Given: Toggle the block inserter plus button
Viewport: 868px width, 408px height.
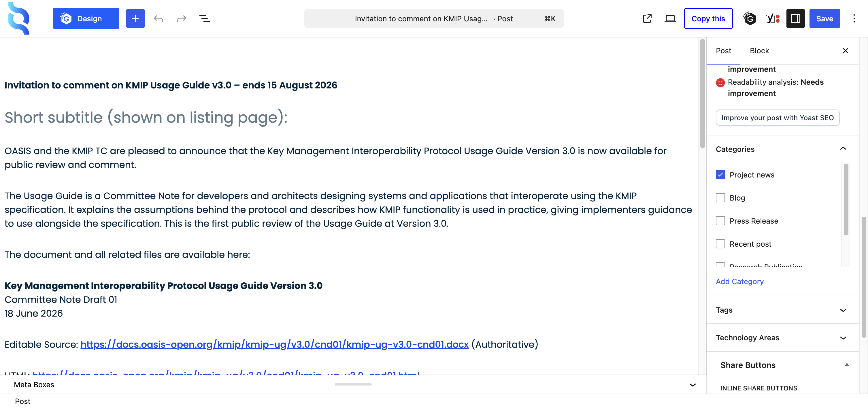Looking at the screenshot, I should click(x=135, y=18).
